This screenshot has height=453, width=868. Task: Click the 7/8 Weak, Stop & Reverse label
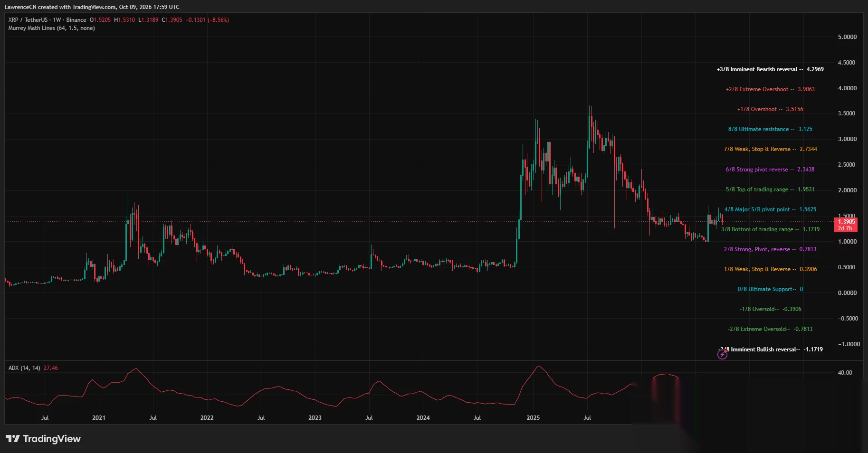(770, 149)
